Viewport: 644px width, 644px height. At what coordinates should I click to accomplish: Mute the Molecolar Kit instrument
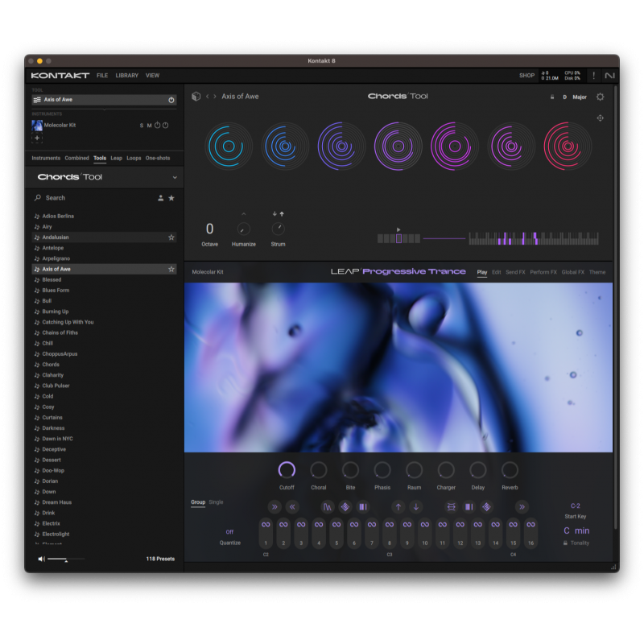click(x=150, y=126)
